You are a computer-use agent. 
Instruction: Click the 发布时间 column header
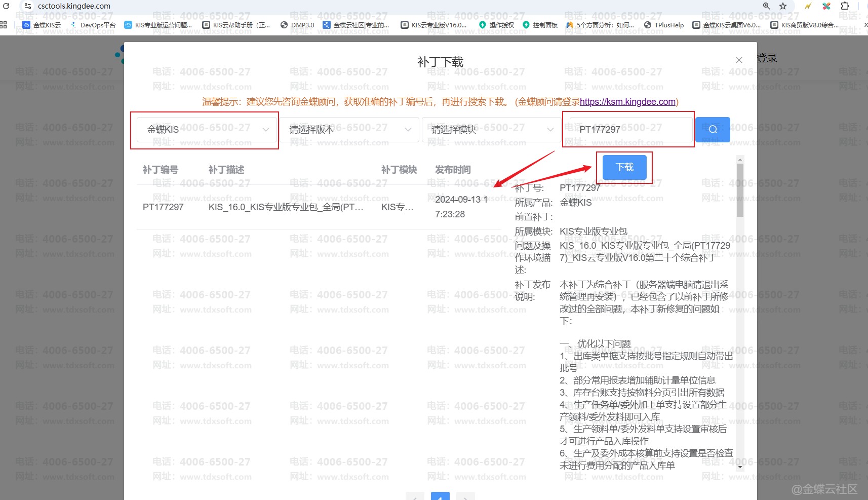click(453, 170)
